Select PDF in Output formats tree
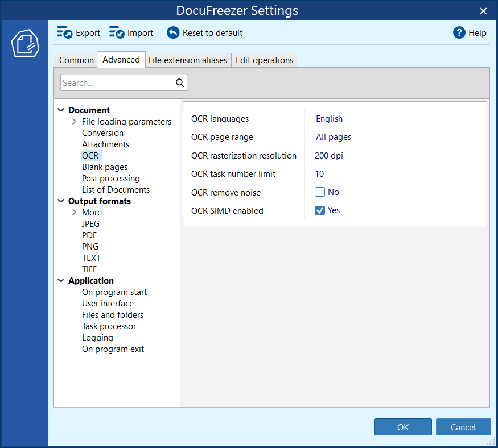 tap(89, 235)
